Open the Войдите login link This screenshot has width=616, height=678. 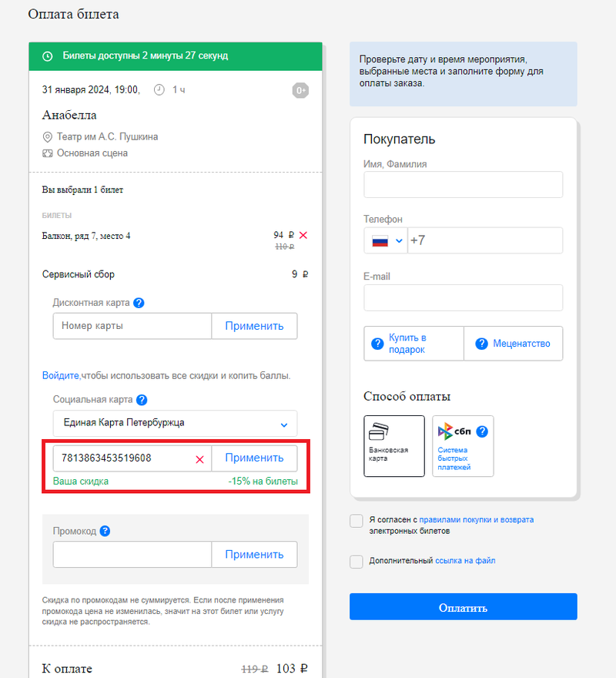pos(61,376)
